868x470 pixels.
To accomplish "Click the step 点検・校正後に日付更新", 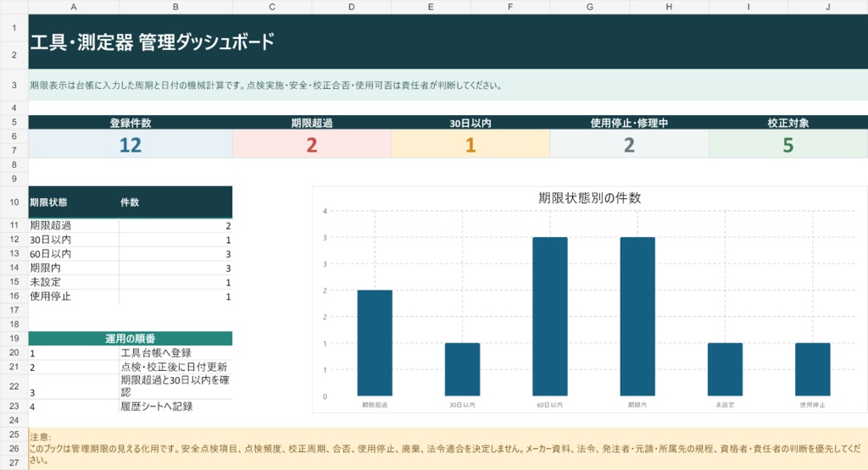I will 175,368.
